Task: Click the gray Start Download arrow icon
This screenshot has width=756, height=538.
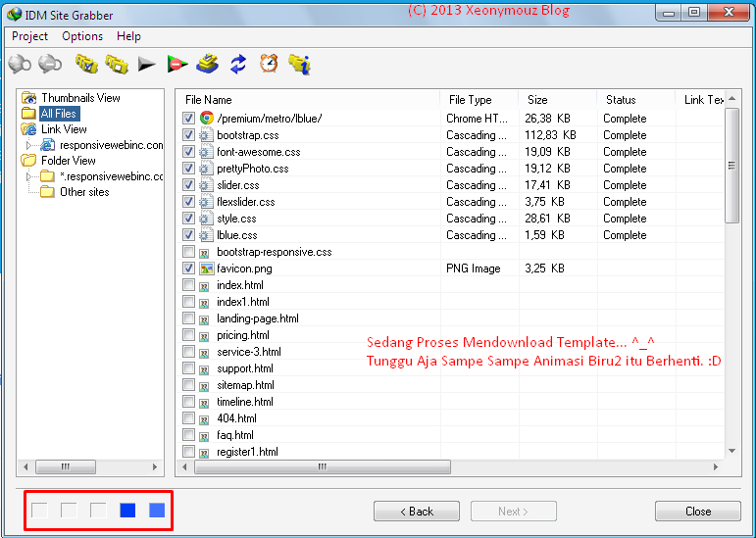Action: tap(146, 64)
